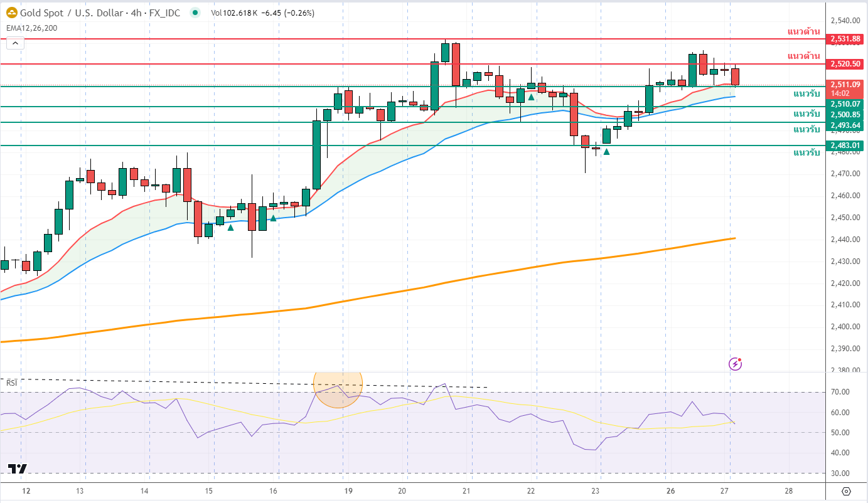Click the Vol 102.618K volume readout

pyautogui.click(x=235, y=13)
